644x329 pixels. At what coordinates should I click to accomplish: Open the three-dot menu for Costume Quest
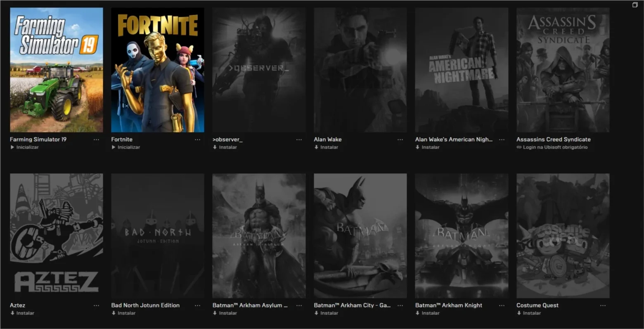[603, 305]
